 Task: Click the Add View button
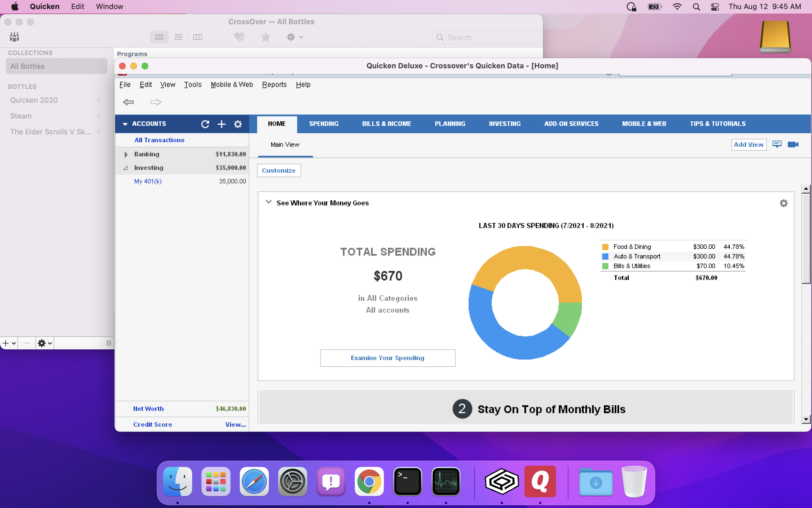pyautogui.click(x=749, y=144)
